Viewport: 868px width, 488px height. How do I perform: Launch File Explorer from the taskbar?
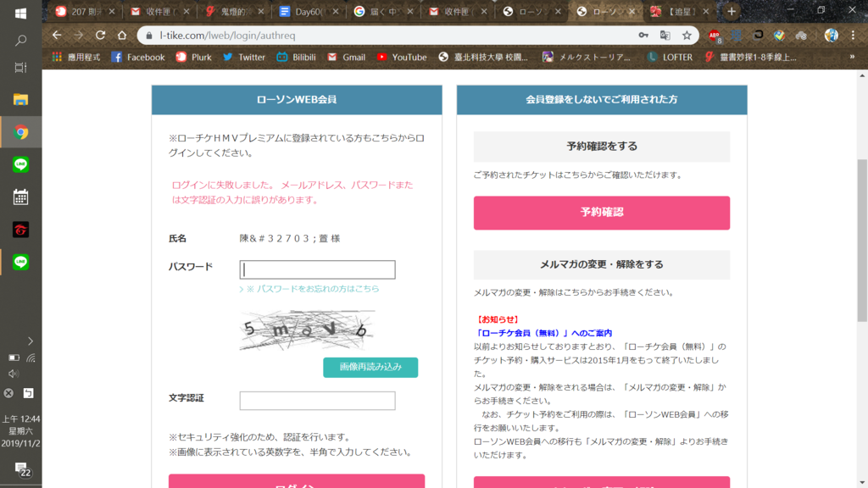20,100
